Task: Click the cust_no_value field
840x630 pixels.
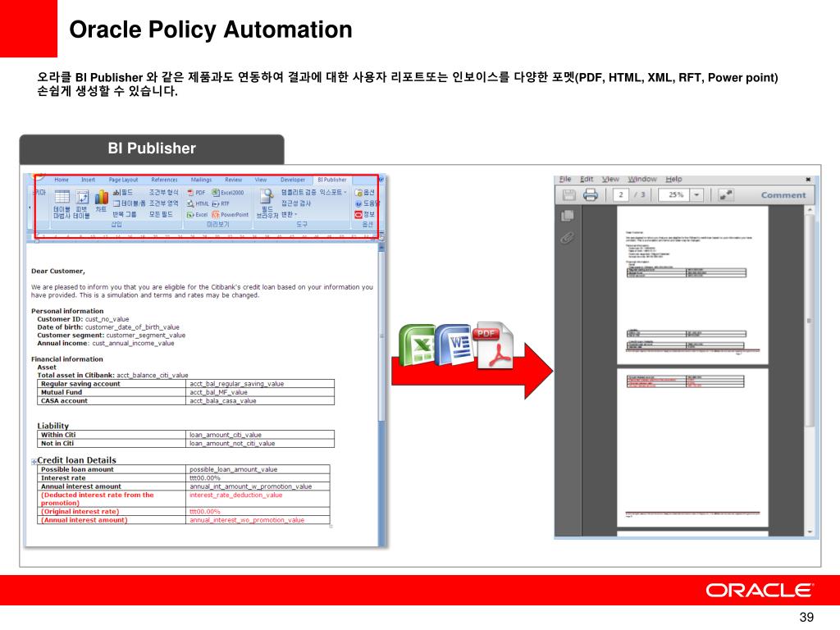Action: [107, 319]
